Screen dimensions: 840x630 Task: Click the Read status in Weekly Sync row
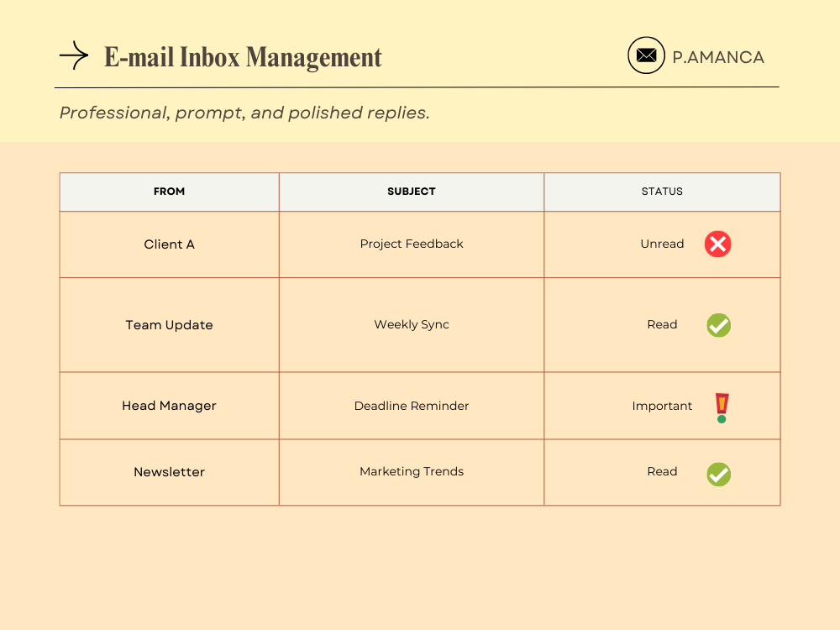point(662,324)
